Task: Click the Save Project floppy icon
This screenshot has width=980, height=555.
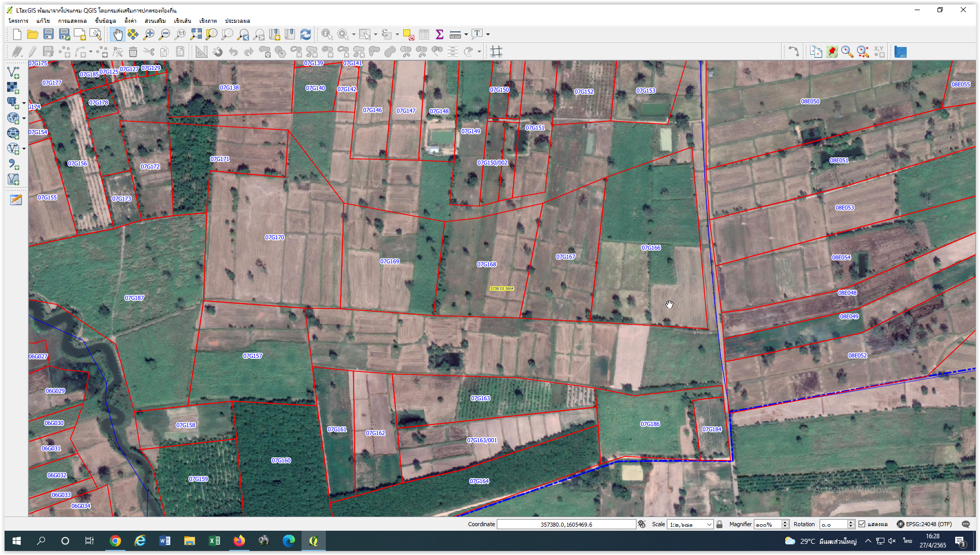Action: tap(49, 34)
